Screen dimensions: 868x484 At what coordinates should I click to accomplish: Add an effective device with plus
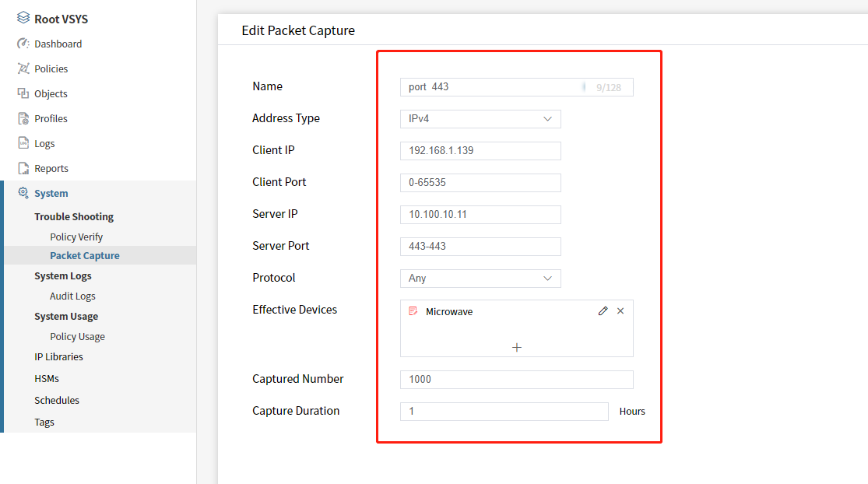click(516, 347)
